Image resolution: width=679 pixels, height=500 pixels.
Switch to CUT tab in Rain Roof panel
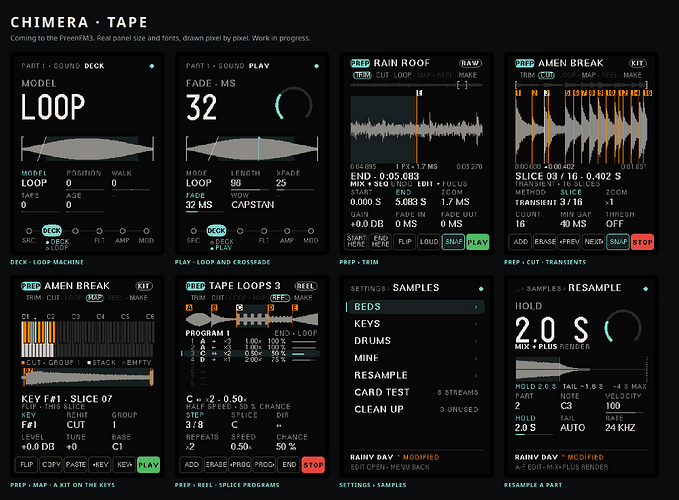coord(382,75)
